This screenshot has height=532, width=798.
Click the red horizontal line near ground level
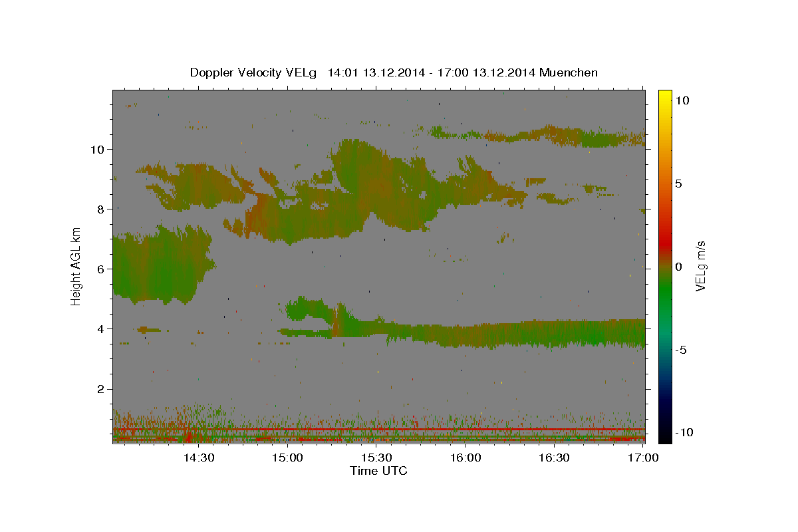click(x=379, y=430)
